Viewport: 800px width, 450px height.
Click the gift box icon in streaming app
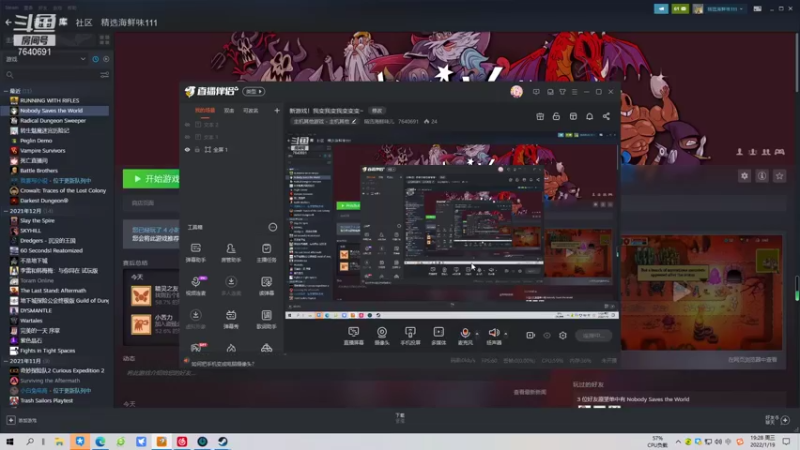click(540, 116)
